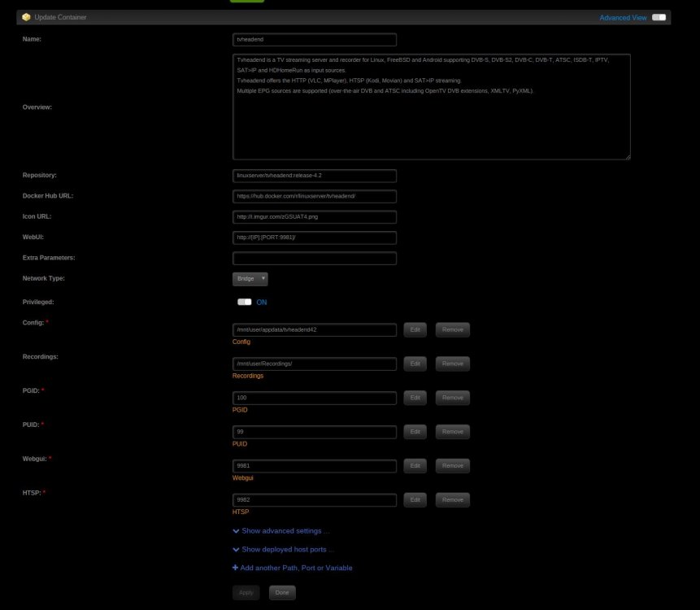Toggle the Advanced View switch

[659, 17]
